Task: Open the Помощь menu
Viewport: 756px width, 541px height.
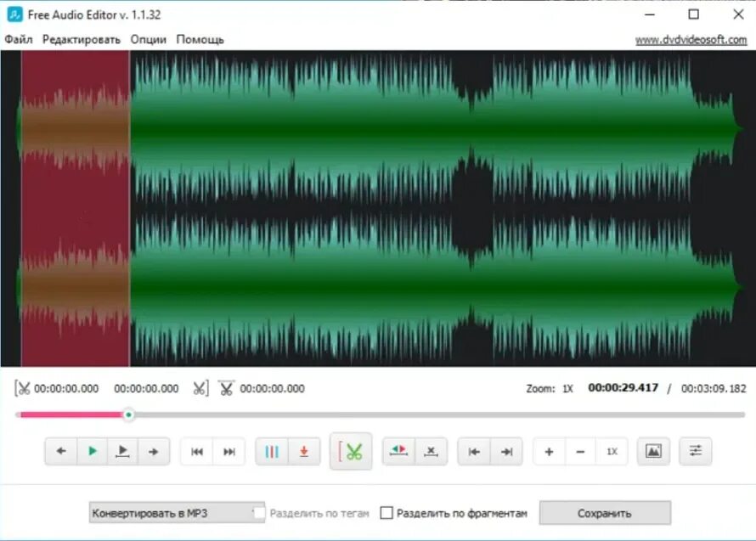Action: click(x=200, y=40)
